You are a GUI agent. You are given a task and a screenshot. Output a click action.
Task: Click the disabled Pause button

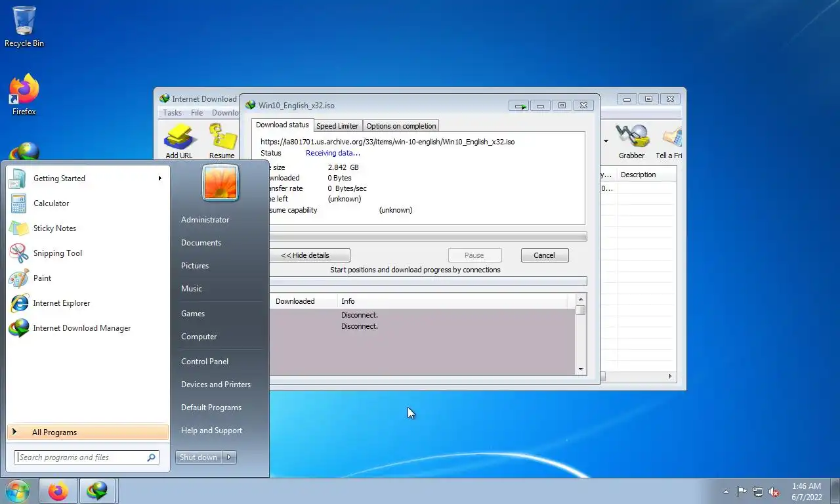[x=474, y=255]
